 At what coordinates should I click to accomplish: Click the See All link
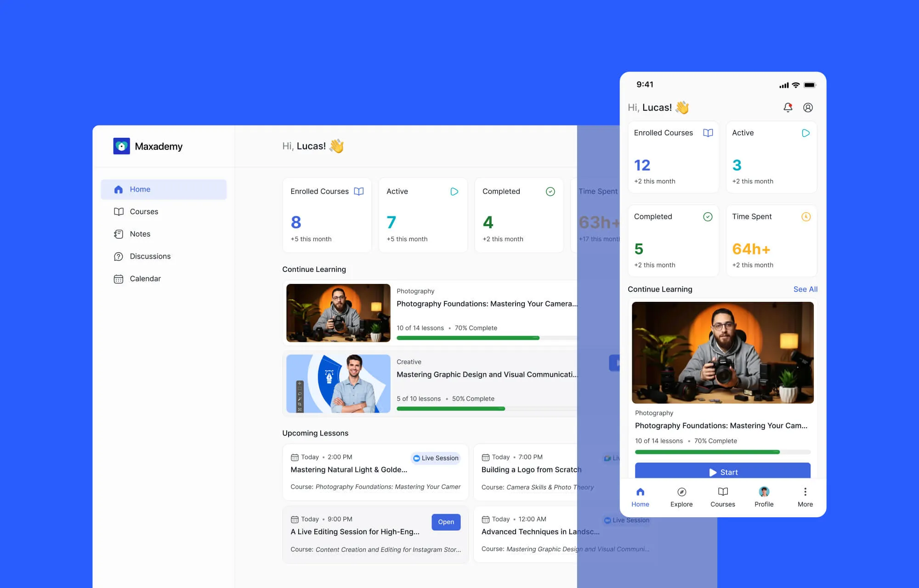pos(805,289)
